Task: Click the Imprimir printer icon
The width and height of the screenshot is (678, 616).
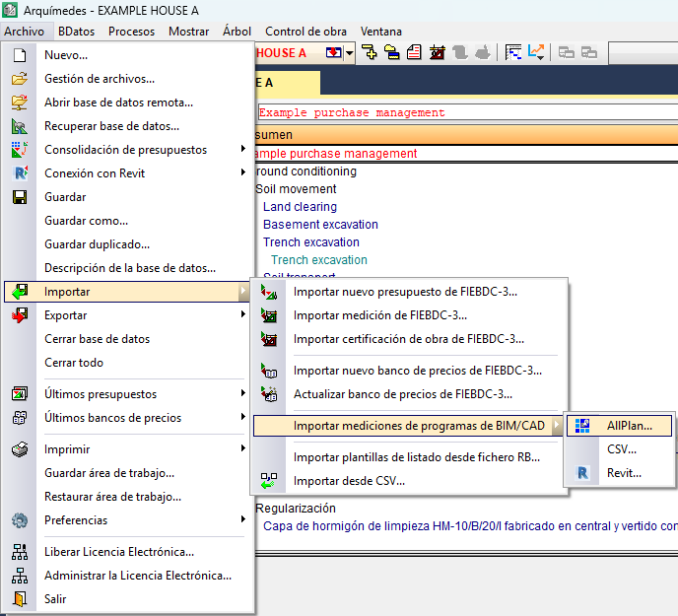Action: click(x=19, y=449)
